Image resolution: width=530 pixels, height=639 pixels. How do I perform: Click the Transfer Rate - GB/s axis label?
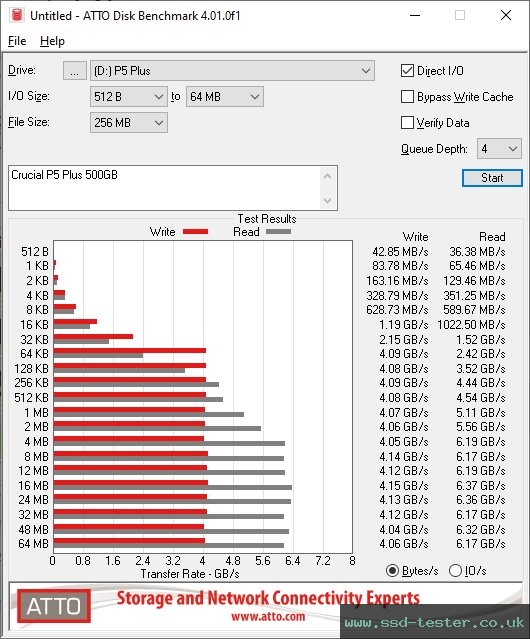(190, 574)
